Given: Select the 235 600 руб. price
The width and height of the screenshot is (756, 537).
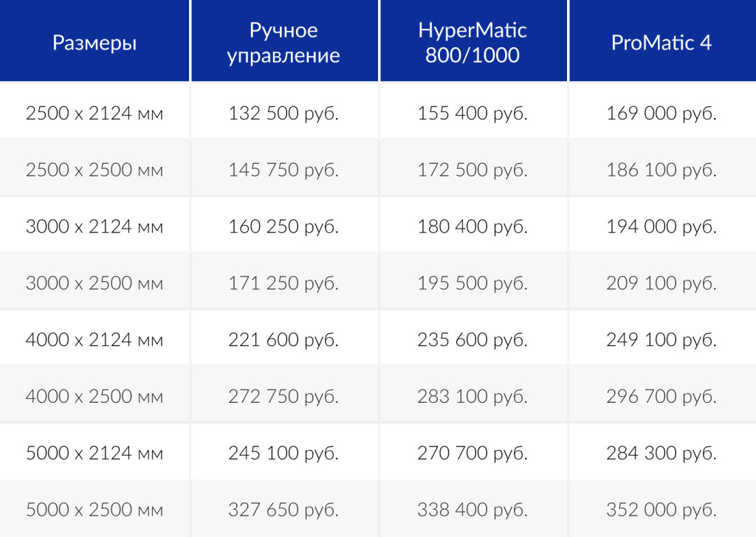Looking at the screenshot, I should pos(472,339).
